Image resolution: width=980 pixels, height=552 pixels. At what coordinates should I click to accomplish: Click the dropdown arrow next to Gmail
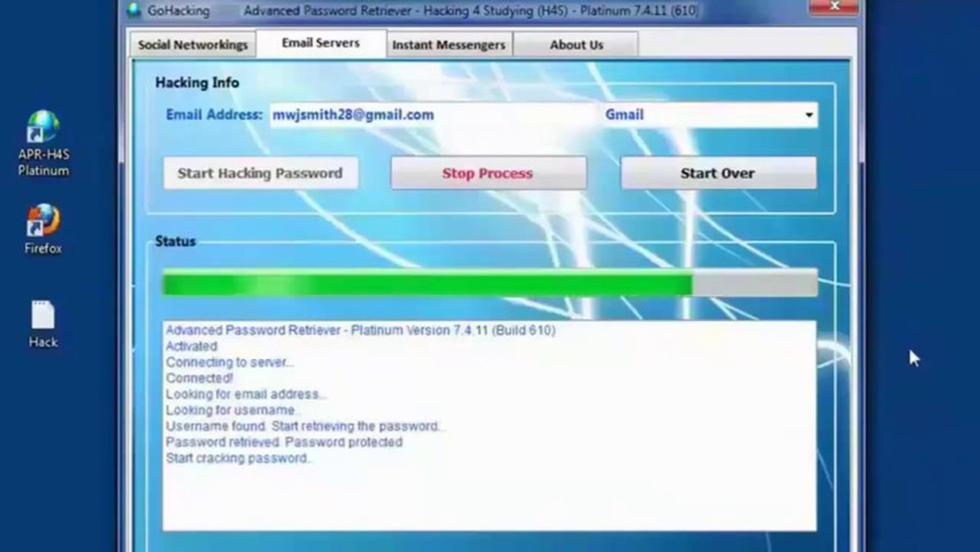[808, 115]
